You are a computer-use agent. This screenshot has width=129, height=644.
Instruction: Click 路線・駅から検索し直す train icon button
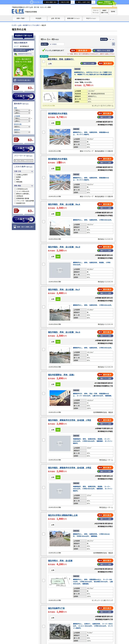coord(24,227)
